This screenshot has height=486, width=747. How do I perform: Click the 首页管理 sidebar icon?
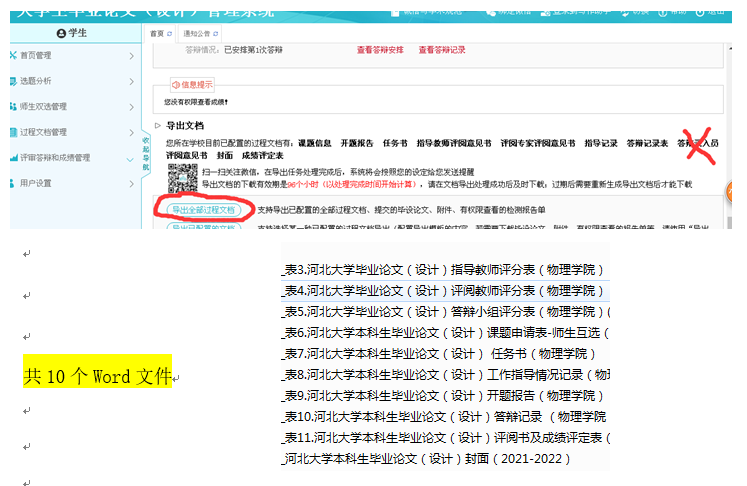click(13, 54)
